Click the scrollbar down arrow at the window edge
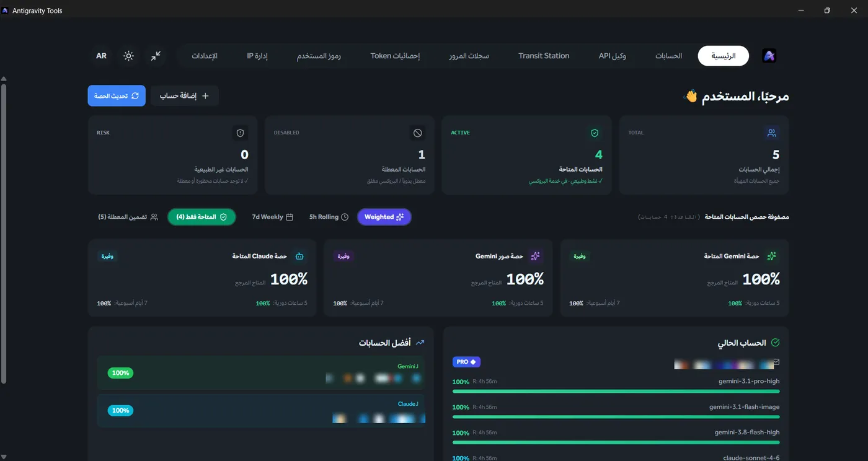This screenshot has height=461, width=868. click(x=4, y=457)
